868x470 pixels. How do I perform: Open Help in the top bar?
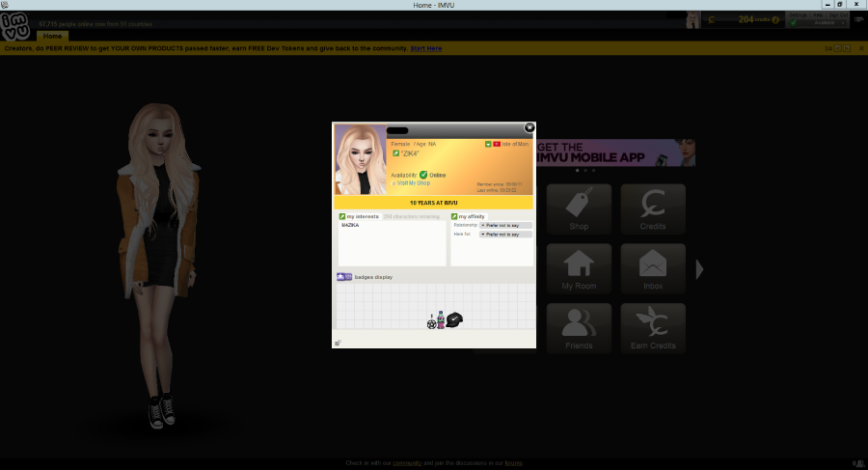(x=818, y=15)
